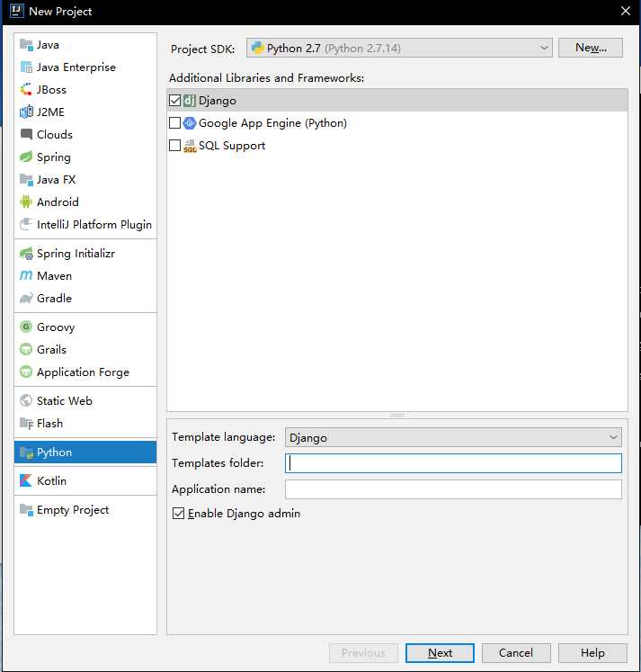641x672 pixels.
Task: Select the Python folder icon
Action: tap(26, 452)
